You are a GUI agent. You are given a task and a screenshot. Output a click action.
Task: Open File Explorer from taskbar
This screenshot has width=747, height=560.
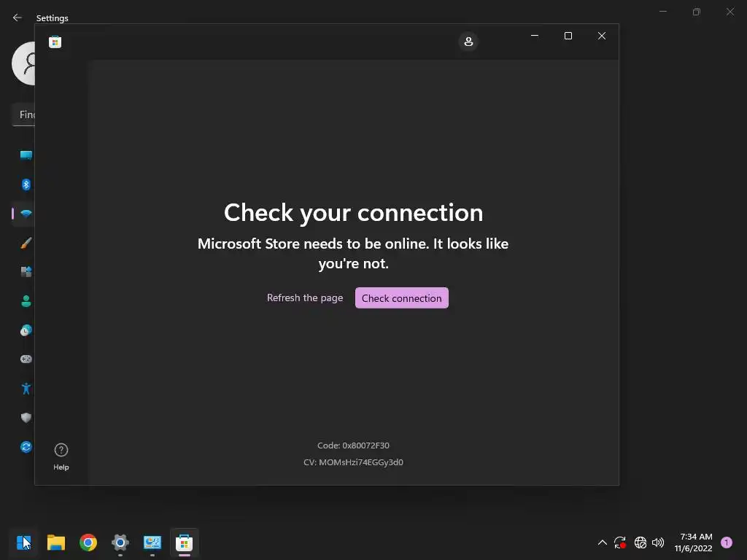pyautogui.click(x=55, y=542)
